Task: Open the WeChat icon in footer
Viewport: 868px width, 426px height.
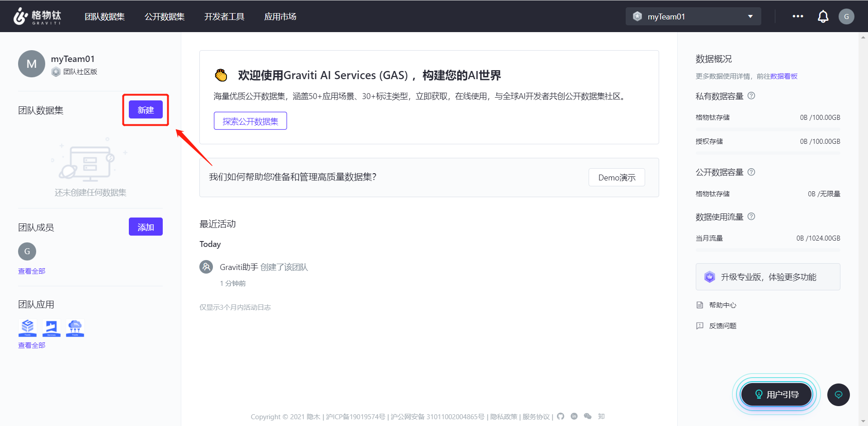Action: (588, 417)
